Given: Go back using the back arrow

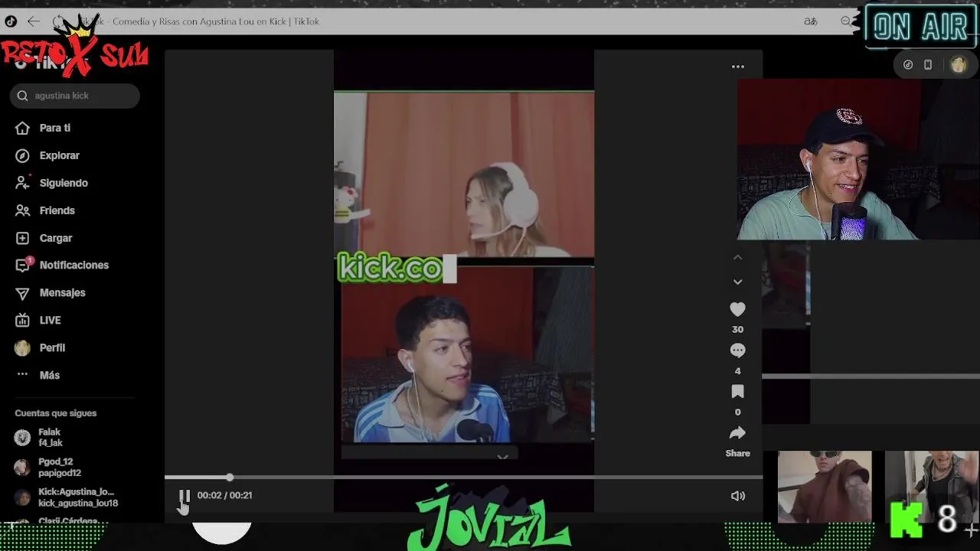Looking at the screenshot, I should 33,21.
